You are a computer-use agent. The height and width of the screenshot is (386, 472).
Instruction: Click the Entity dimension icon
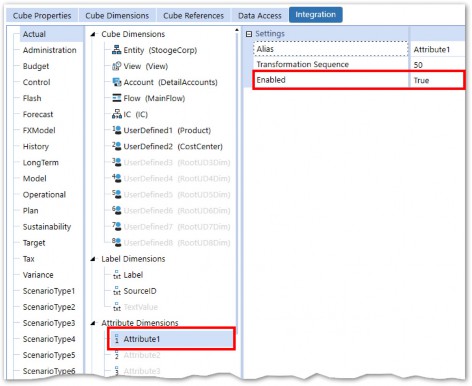(117, 50)
